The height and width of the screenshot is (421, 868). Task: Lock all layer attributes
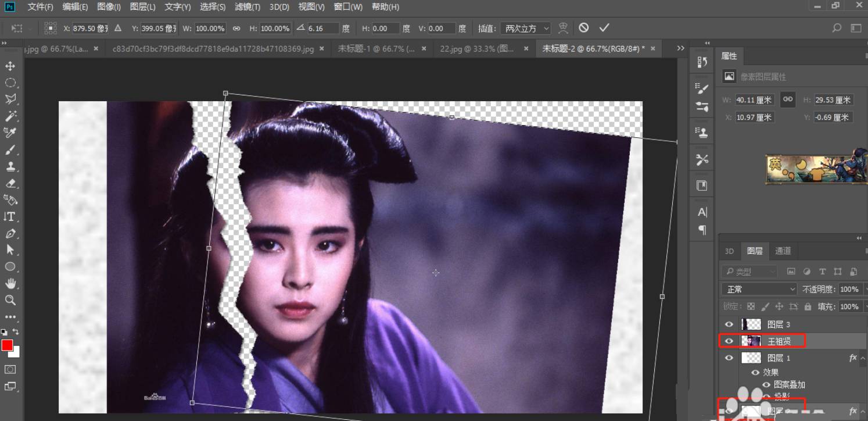point(808,306)
